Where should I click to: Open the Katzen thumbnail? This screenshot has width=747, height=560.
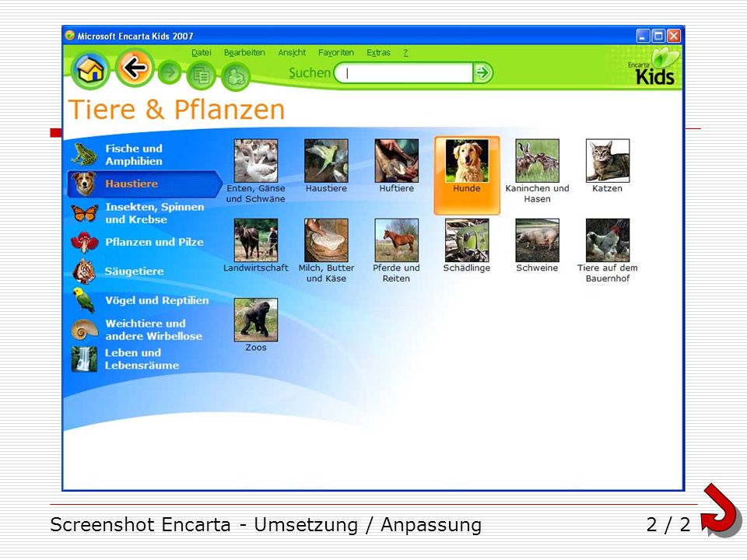click(x=608, y=160)
